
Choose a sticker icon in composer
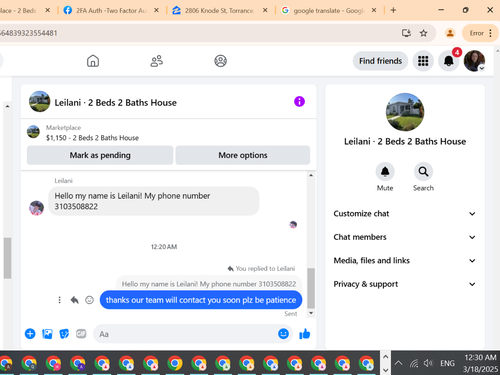(64, 334)
